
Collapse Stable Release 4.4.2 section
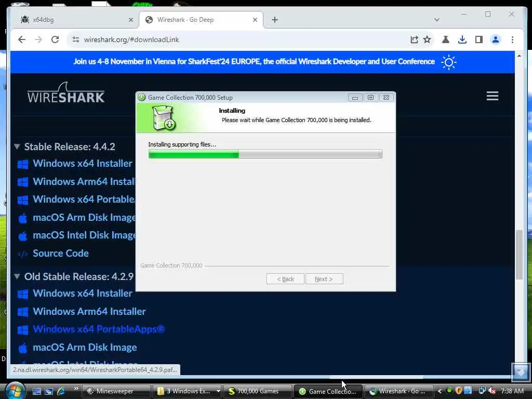(x=17, y=147)
